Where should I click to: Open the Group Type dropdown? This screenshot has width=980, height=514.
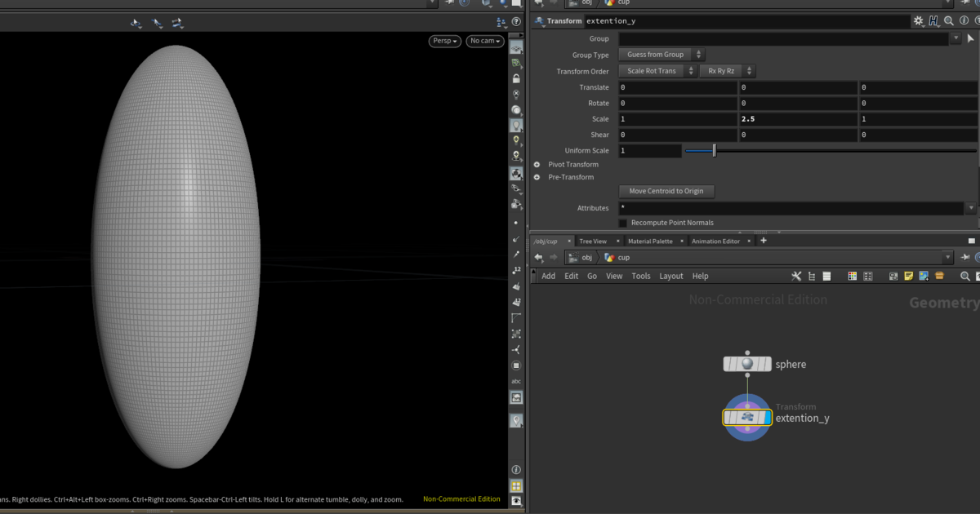click(x=661, y=55)
